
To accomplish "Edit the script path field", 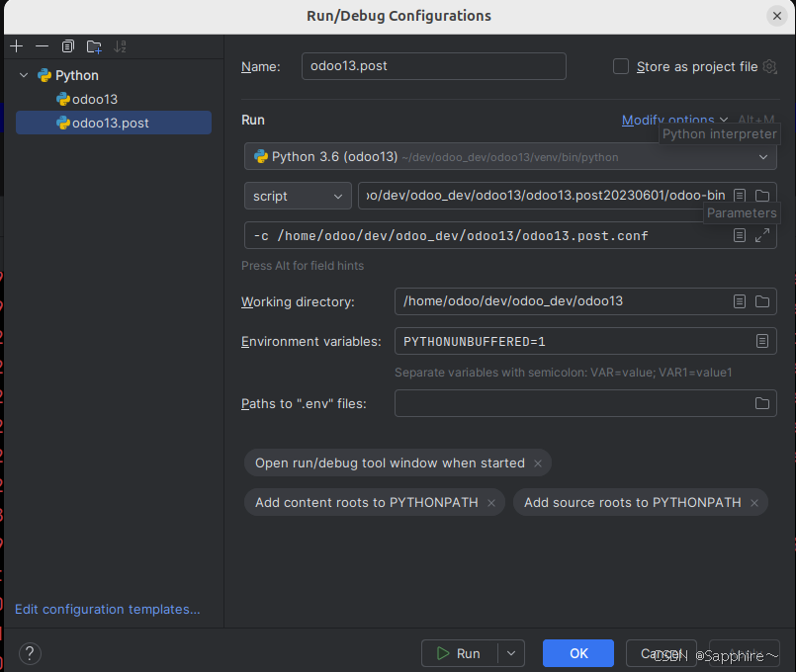I will pyautogui.click(x=545, y=196).
